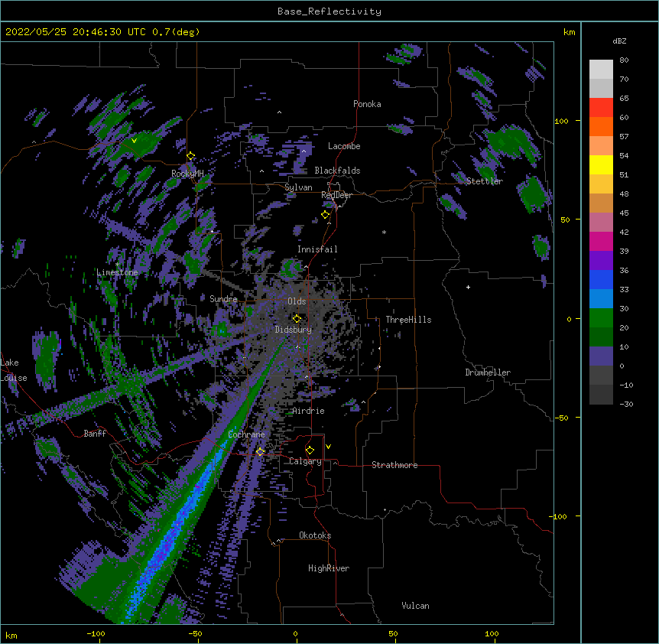Pick the purple 36–39 dBZ legend swatch

[x=601, y=261]
